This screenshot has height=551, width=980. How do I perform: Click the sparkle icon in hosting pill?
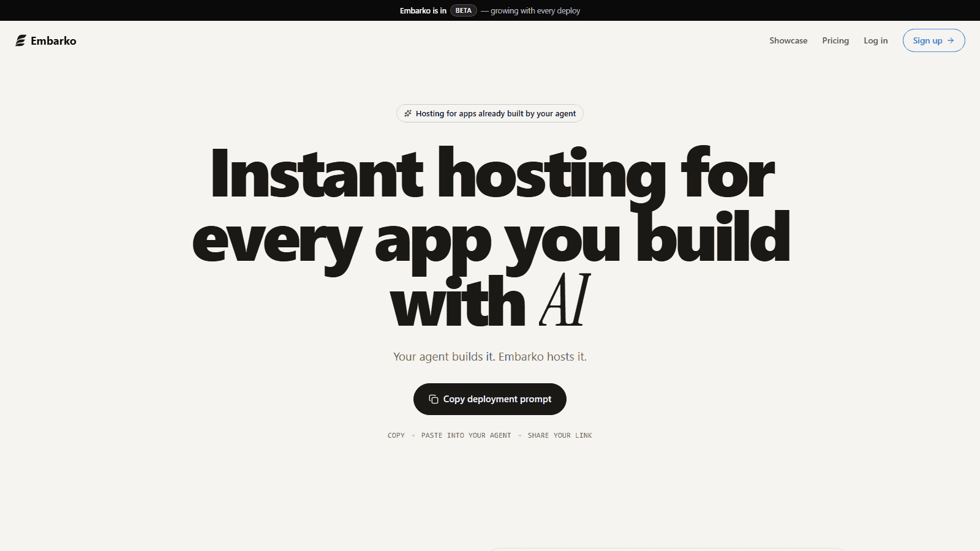pos(408,113)
